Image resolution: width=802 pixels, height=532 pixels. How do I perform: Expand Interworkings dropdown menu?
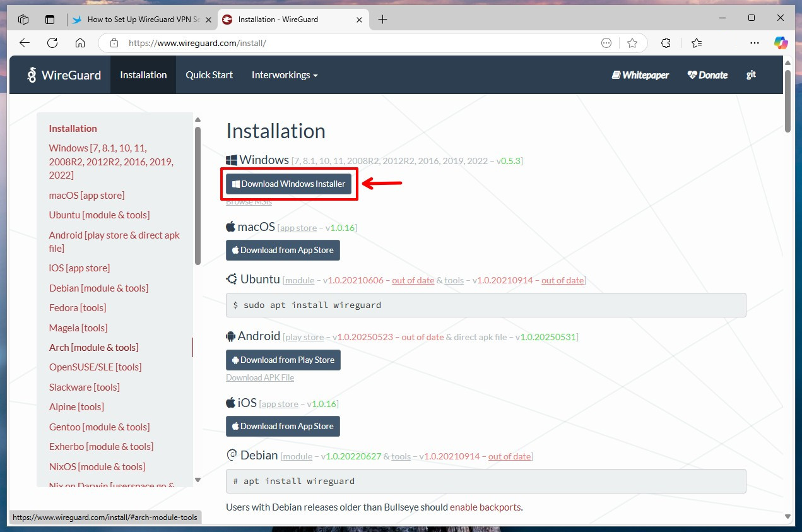[285, 75]
